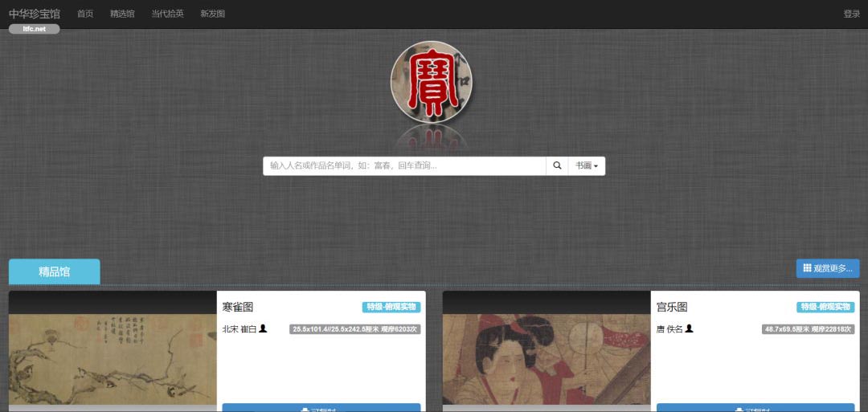Open the 新发图 navigation item
The image size is (868, 412).
[212, 14]
